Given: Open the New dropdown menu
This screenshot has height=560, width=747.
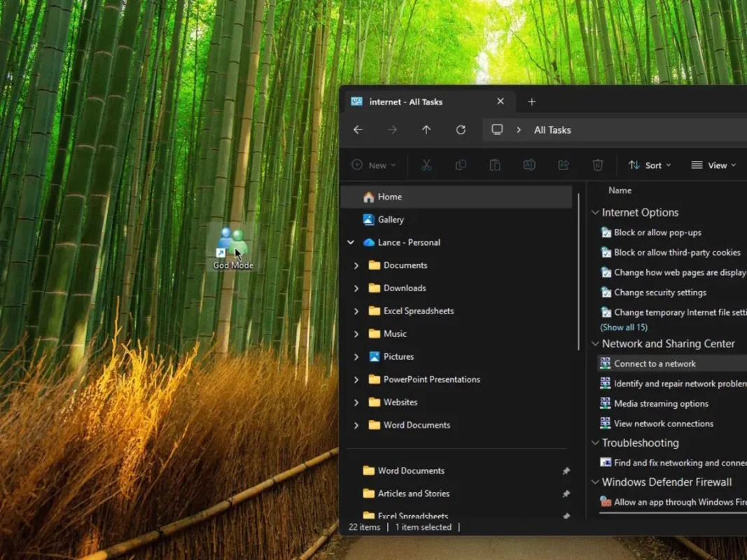Looking at the screenshot, I should 374,165.
